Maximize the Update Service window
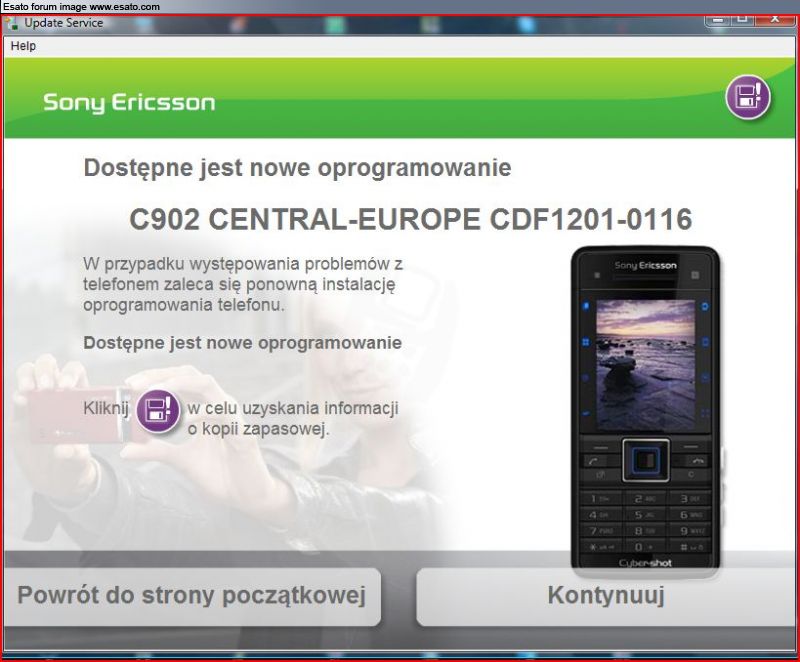The image size is (800, 662). [x=743, y=20]
